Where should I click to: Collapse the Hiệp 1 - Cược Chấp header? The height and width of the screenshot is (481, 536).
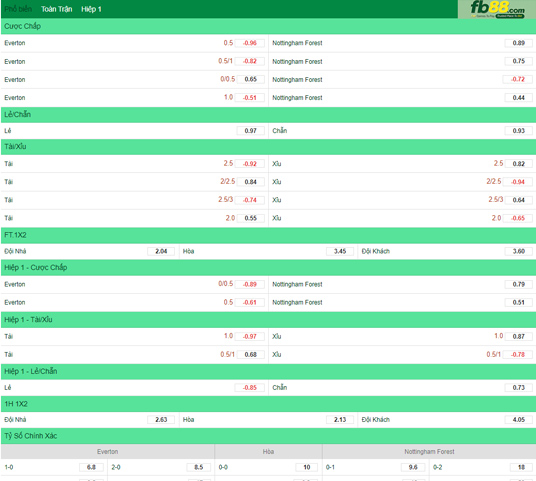pos(268,268)
